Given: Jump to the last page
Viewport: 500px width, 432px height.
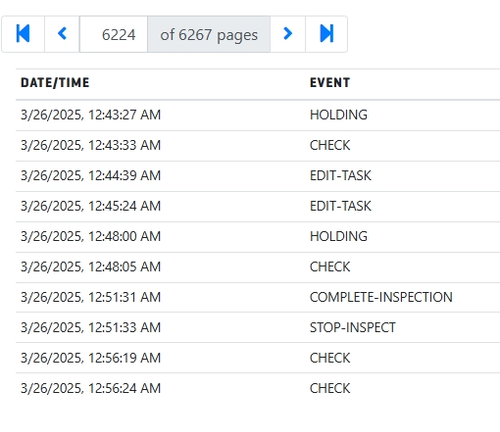Looking at the screenshot, I should point(326,34).
